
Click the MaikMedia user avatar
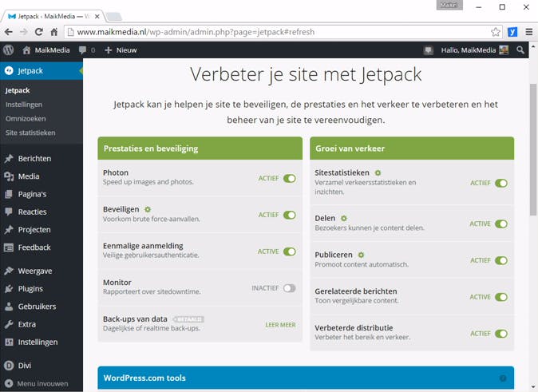[504, 50]
